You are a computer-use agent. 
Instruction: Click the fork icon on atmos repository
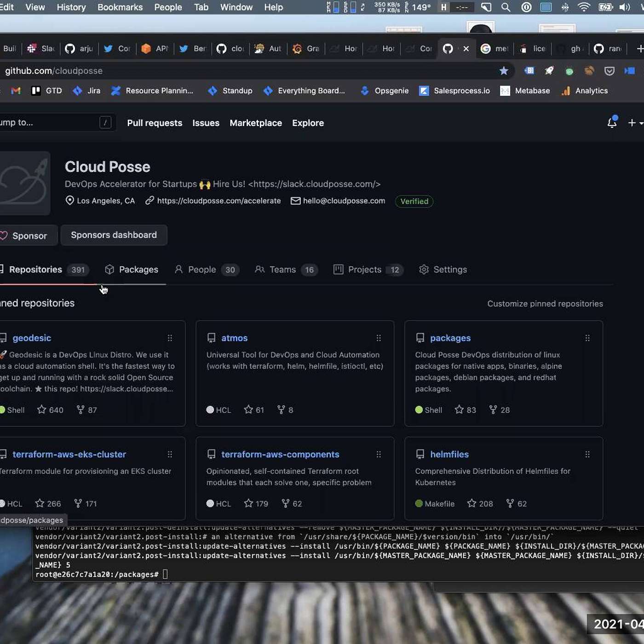tap(281, 409)
